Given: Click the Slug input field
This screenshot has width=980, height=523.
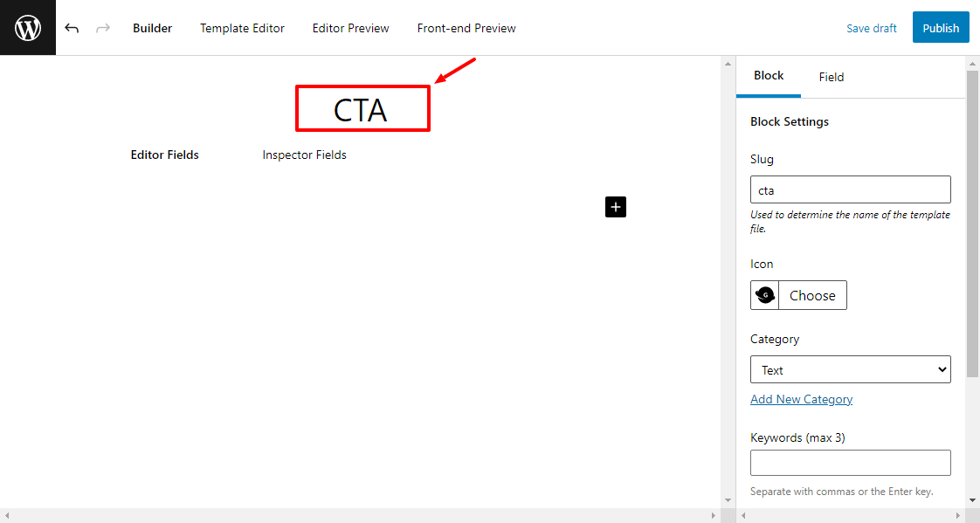Looking at the screenshot, I should (850, 190).
